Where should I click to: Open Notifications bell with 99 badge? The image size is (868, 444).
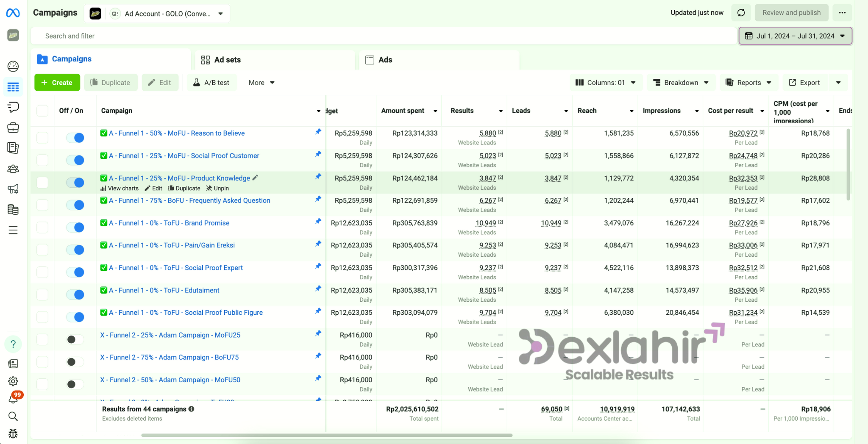point(13,399)
